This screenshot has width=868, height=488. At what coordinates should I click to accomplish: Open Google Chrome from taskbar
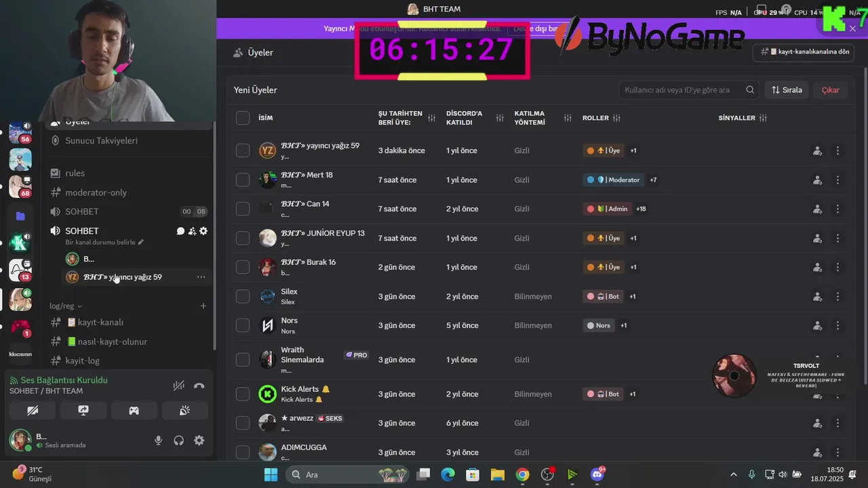click(522, 474)
